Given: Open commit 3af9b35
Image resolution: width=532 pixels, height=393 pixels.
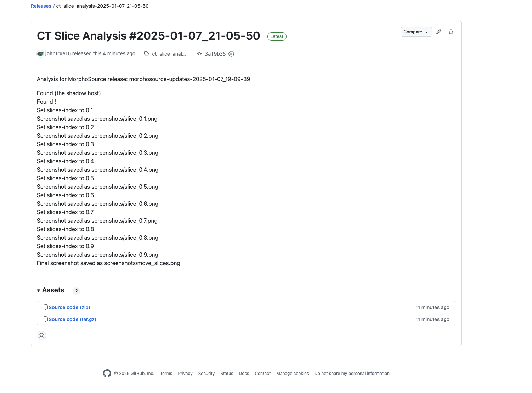Looking at the screenshot, I should tap(215, 54).
